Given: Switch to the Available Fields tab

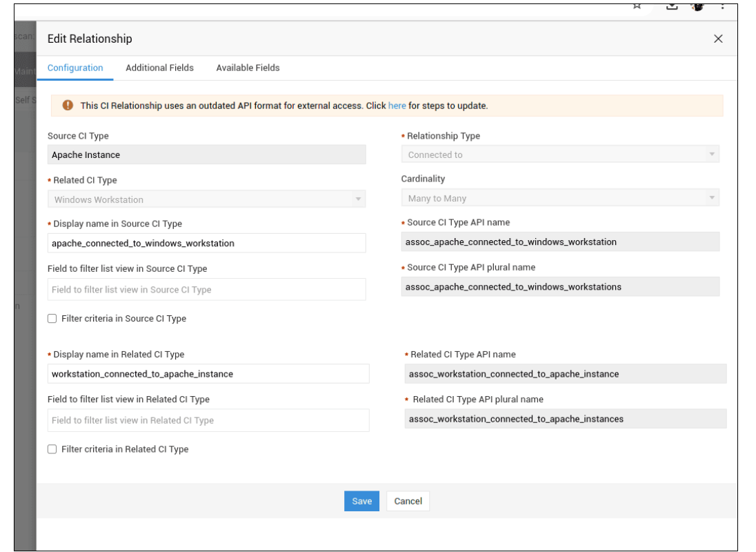Looking at the screenshot, I should (248, 68).
